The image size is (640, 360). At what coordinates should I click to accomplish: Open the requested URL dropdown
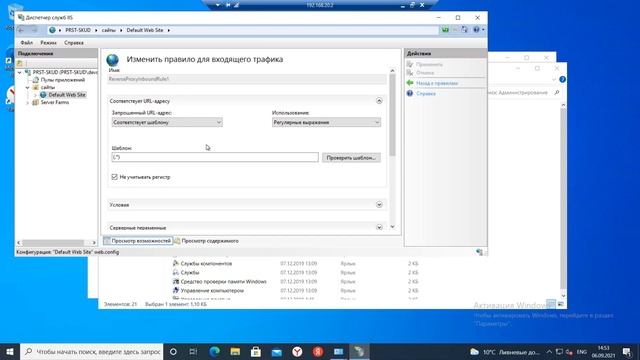tap(167, 122)
